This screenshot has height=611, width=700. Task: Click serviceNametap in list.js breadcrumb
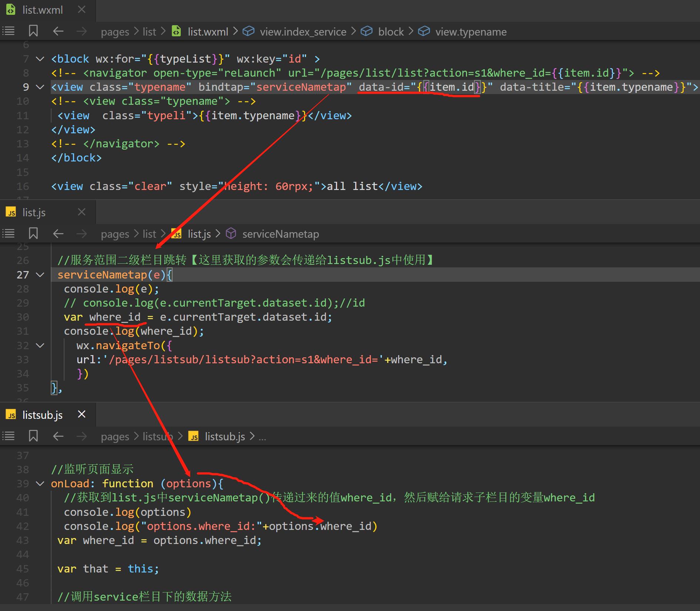coord(280,234)
